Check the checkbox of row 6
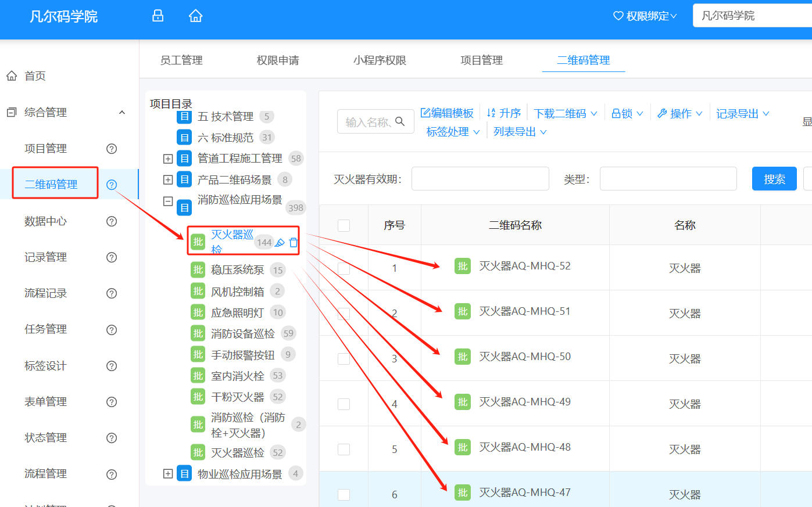Viewport: 812px width, 507px height. [343, 494]
